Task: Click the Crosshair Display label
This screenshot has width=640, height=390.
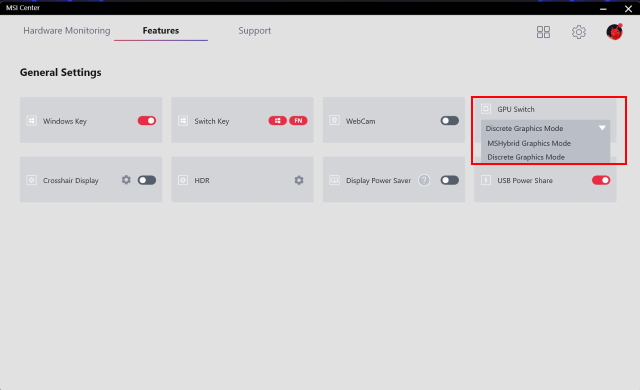Action: click(71, 180)
